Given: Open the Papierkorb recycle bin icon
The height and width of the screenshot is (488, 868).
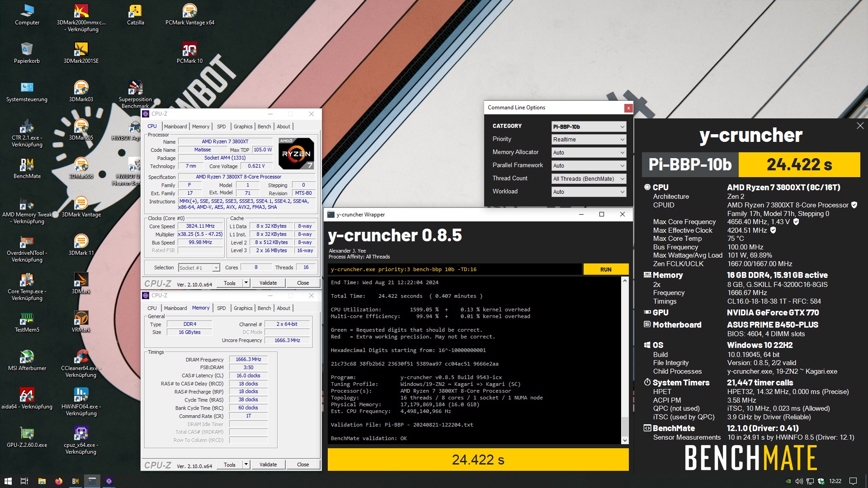Looking at the screenshot, I should point(27,53).
